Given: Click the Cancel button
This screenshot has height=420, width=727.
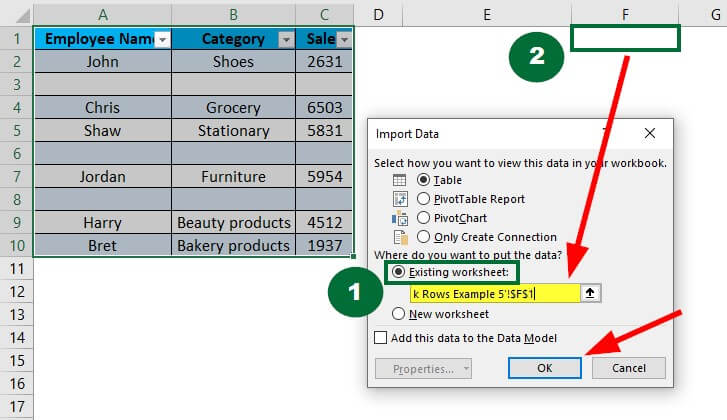Looking at the screenshot, I should [628, 368].
